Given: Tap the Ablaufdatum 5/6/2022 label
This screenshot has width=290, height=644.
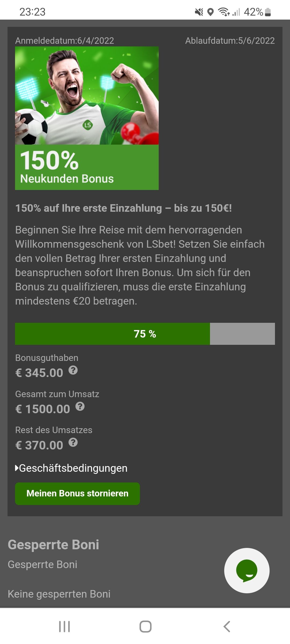Looking at the screenshot, I should click(230, 41).
